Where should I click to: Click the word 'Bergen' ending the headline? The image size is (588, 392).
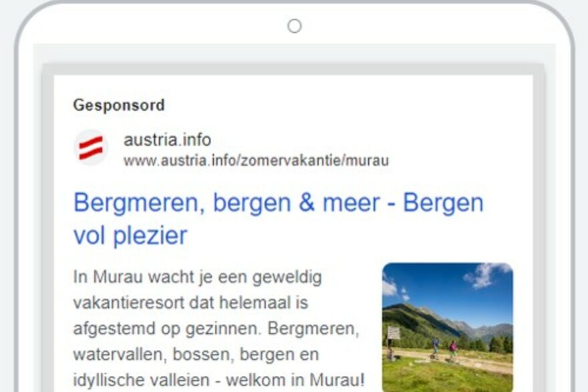point(443,203)
